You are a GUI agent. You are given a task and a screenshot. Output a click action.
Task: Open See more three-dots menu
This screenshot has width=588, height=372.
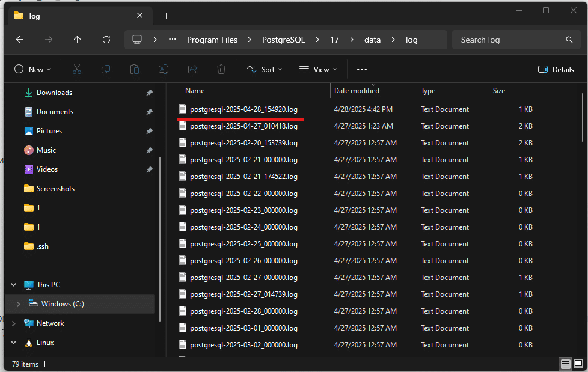click(361, 69)
